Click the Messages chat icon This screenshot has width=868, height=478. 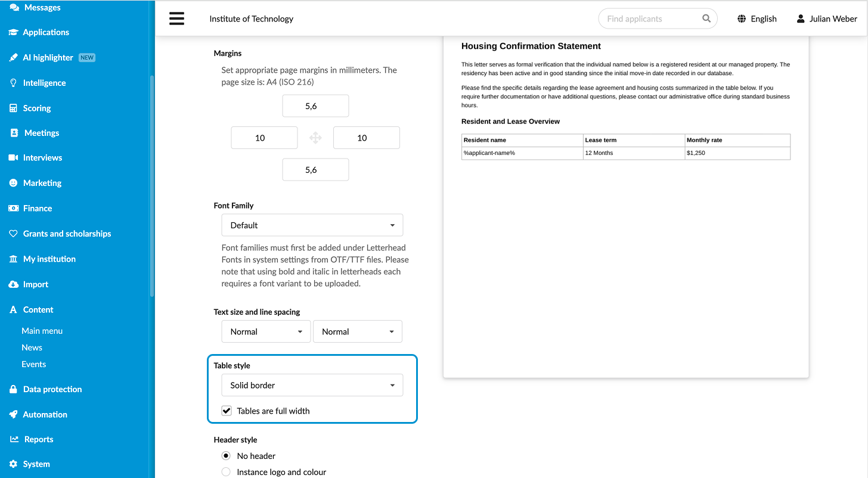coord(14,7)
